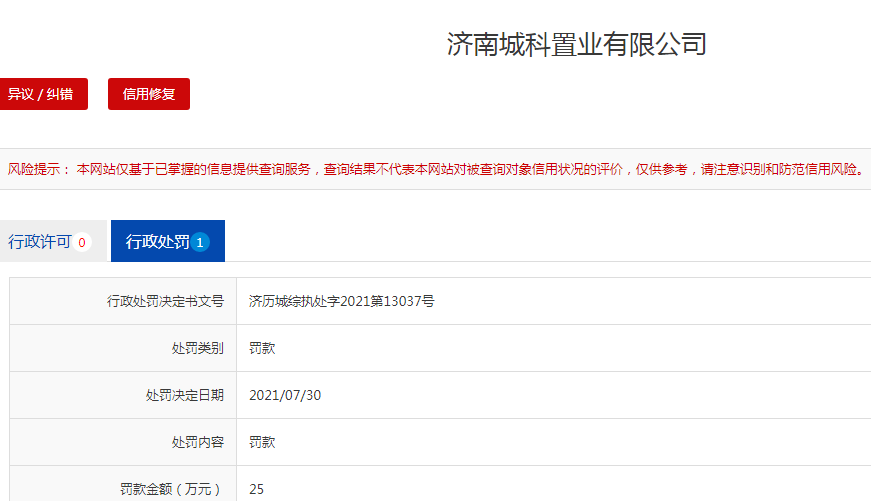The image size is (871, 501).
Task: Click the 行政处罚决定书文号 label
Action: pyautogui.click(x=166, y=301)
